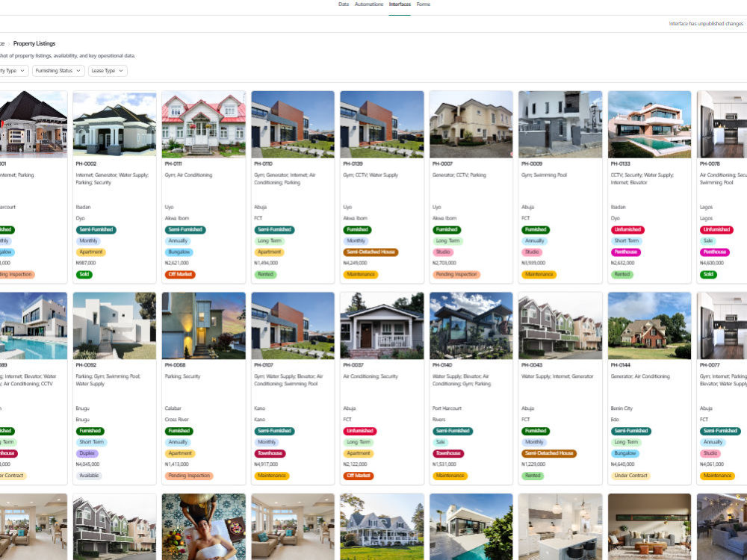Click the Sale tag on PH-0140
This screenshot has width=747, height=560.
441,442
